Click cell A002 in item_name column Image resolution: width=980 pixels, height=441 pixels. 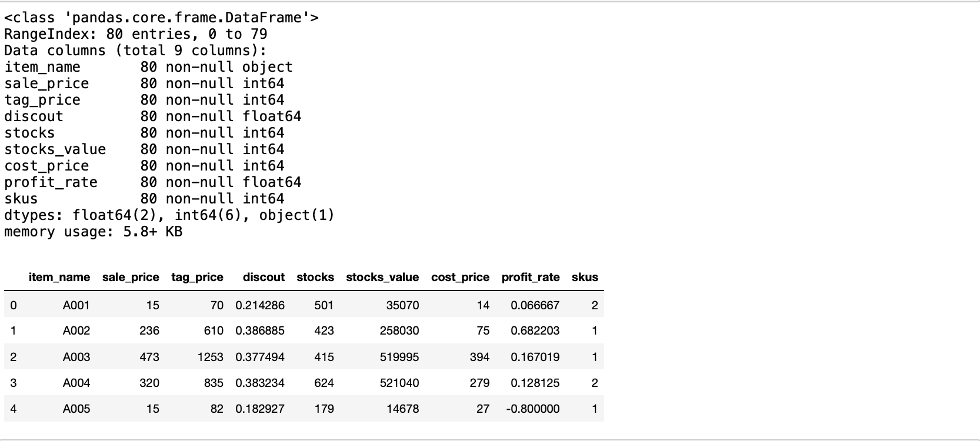(x=76, y=330)
